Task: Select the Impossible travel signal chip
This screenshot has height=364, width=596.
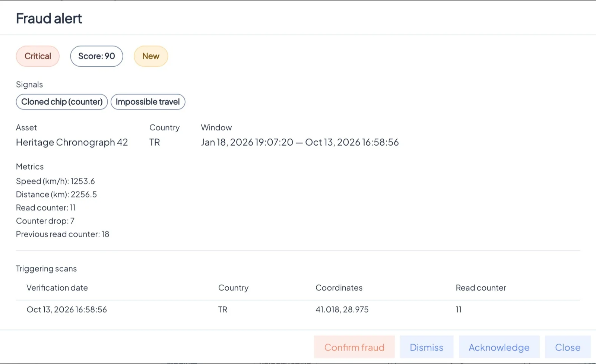Action: click(148, 102)
